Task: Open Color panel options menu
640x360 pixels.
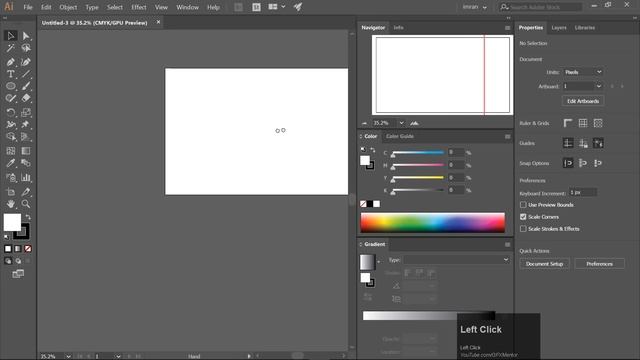Action: tap(507, 136)
